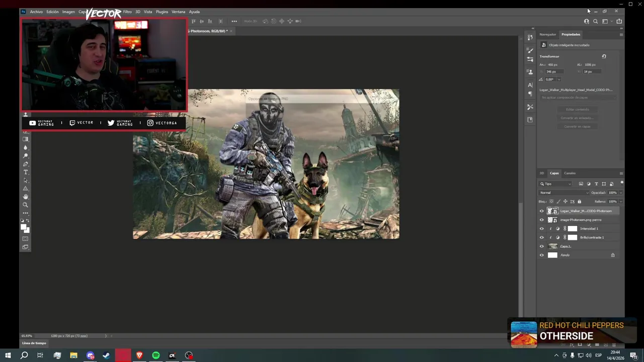
Task: Open the Clone Source stamp panel icon
Action: click(x=530, y=72)
